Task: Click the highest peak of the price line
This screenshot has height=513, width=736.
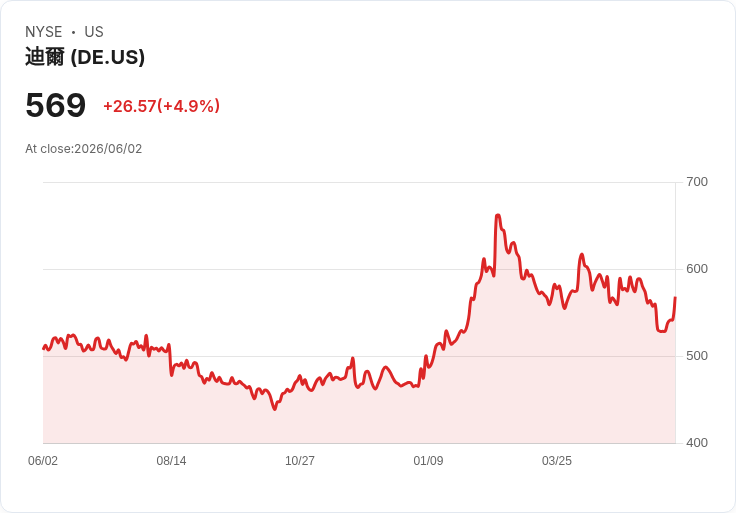Action: coord(498,215)
